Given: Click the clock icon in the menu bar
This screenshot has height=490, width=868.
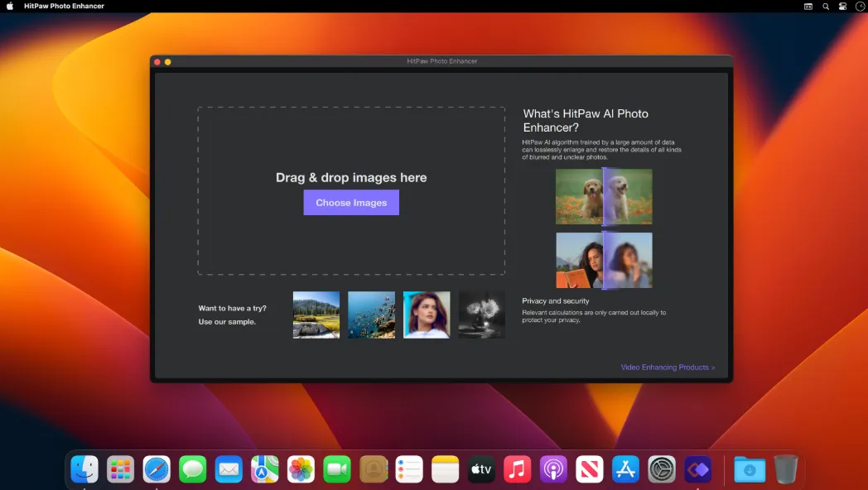Looking at the screenshot, I should 861,6.
